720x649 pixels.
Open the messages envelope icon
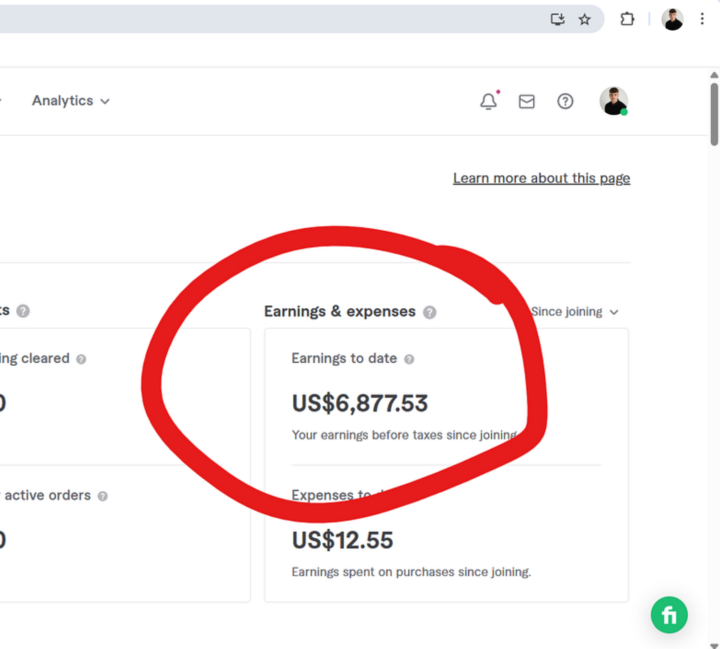click(x=527, y=102)
